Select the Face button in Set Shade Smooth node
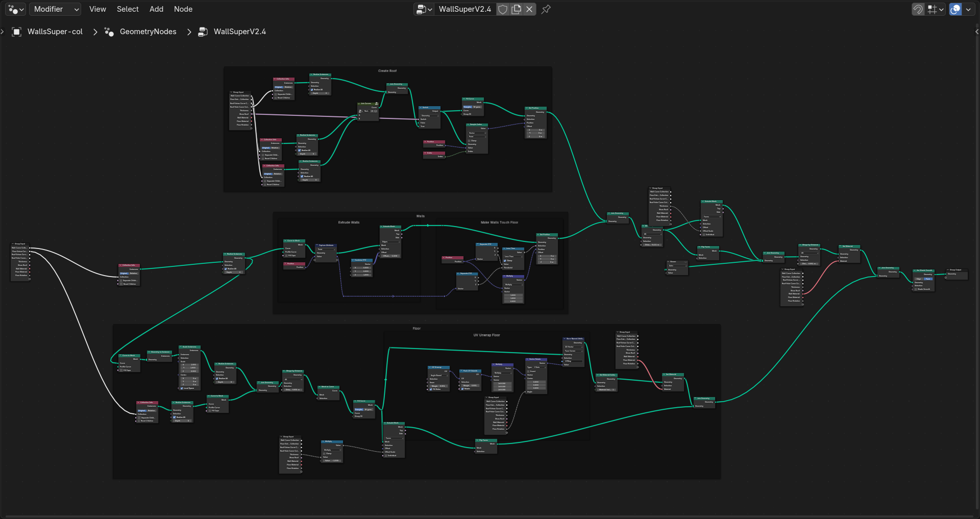The width and height of the screenshot is (980, 519). click(x=928, y=279)
